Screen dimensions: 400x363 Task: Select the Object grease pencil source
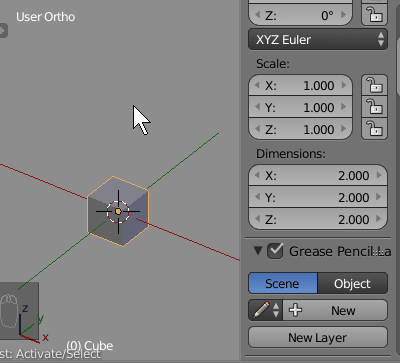pyautogui.click(x=352, y=283)
